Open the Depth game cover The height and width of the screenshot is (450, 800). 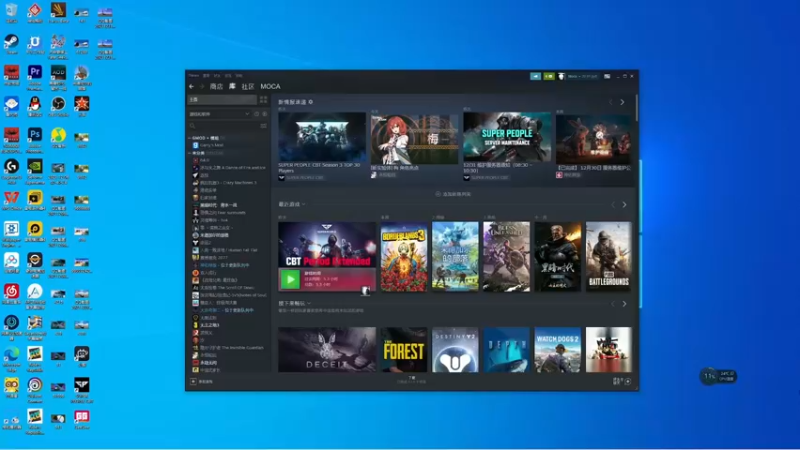pyautogui.click(x=506, y=349)
